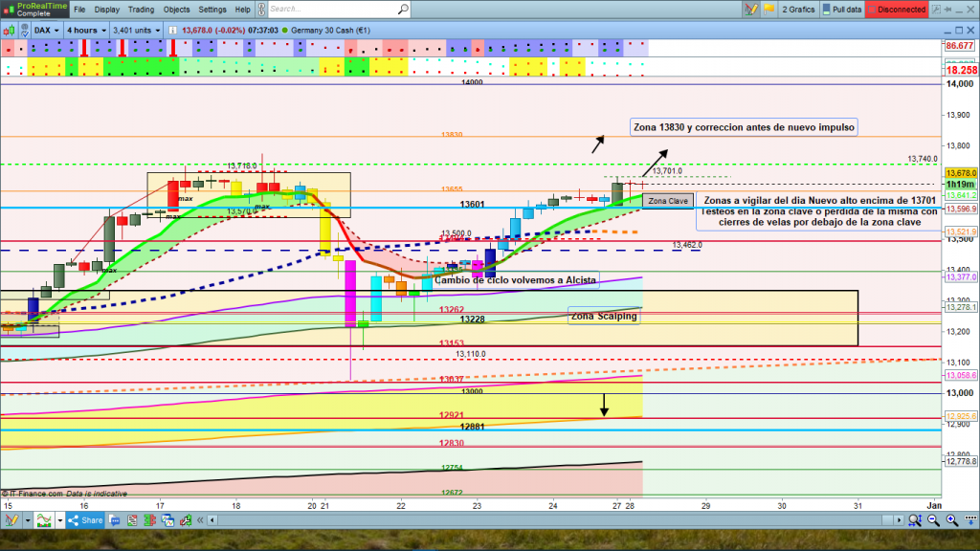Expand the 4 hours timeframe dropdown
This screenshot has height=551, width=980.
[86, 30]
